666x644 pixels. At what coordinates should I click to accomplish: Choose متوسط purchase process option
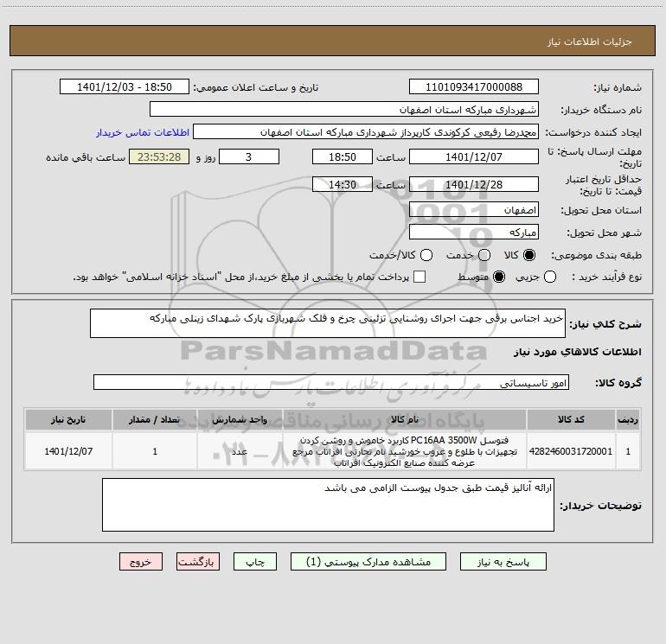click(x=499, y=277)
